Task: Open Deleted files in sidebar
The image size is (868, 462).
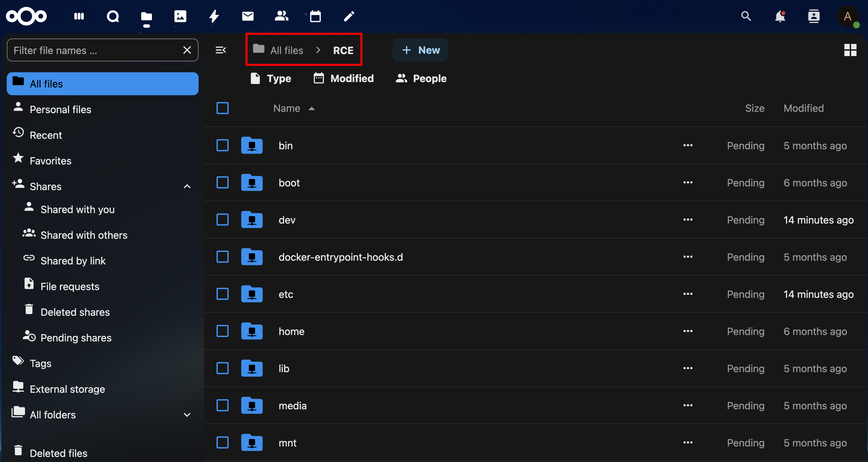Action: (x=103, y=453)
